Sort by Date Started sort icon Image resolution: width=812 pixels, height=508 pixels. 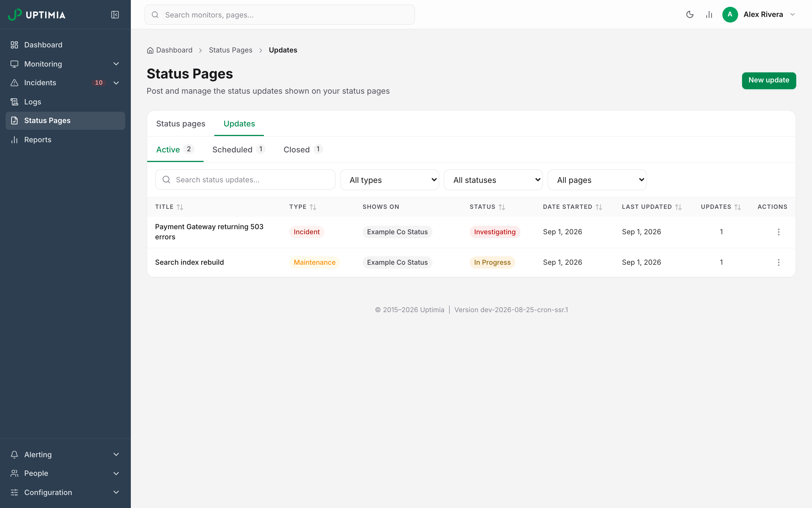coord(599,207)
